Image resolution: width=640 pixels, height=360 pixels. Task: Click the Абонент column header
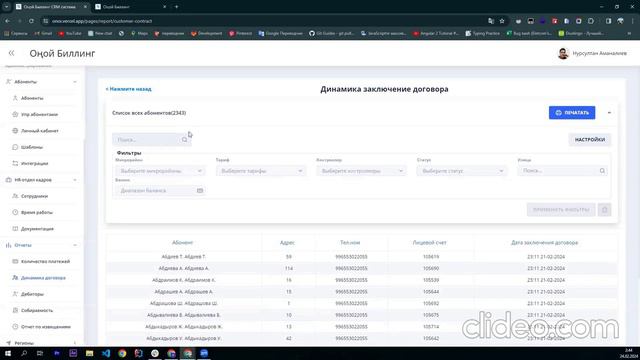pyautogui.click(x=182, y=242)
